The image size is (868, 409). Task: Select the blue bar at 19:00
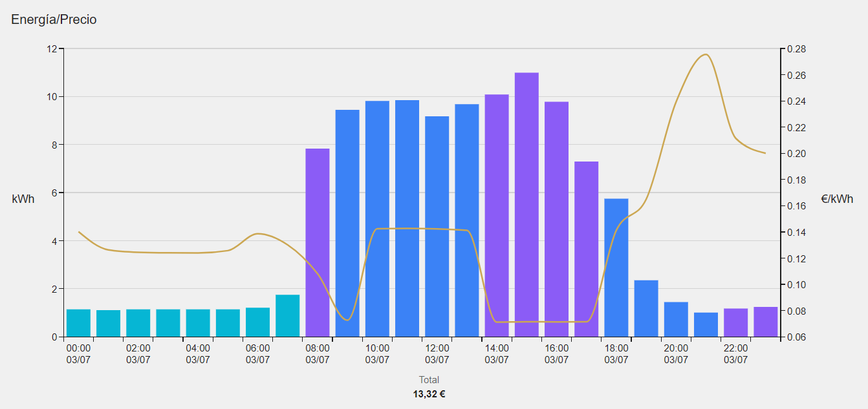coord(646,309)
